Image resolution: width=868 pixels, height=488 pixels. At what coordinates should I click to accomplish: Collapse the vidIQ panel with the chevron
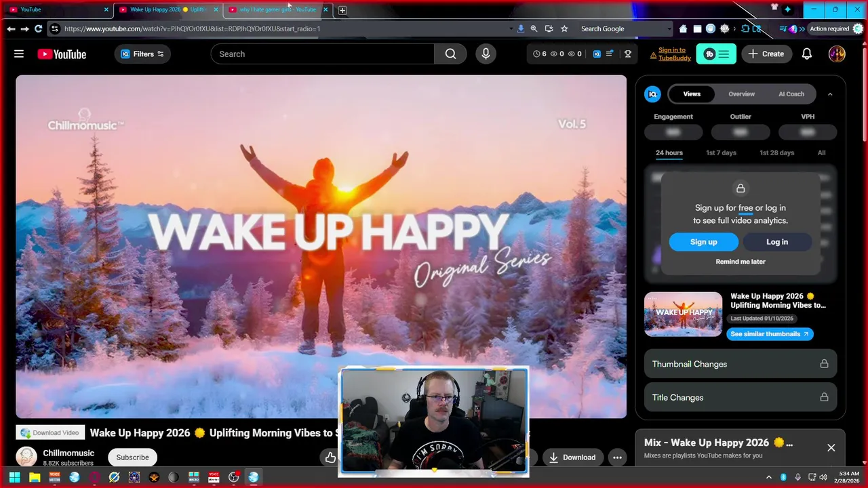click(830, 94)
